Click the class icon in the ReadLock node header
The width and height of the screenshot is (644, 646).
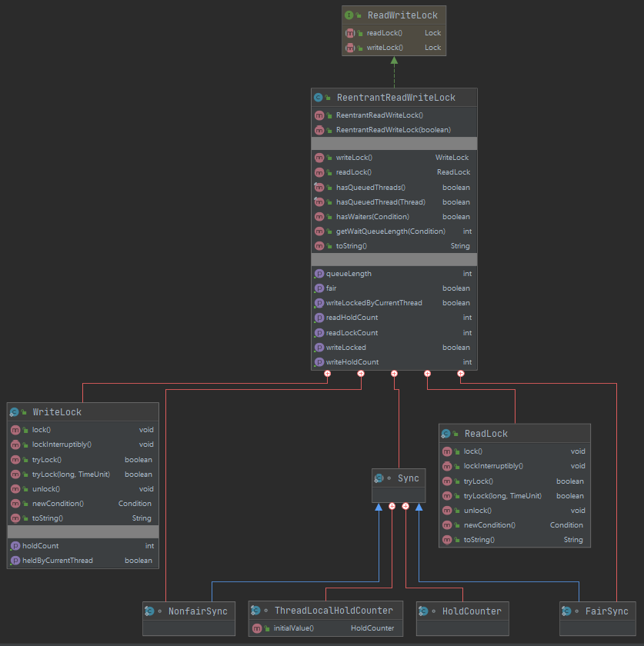445,434
